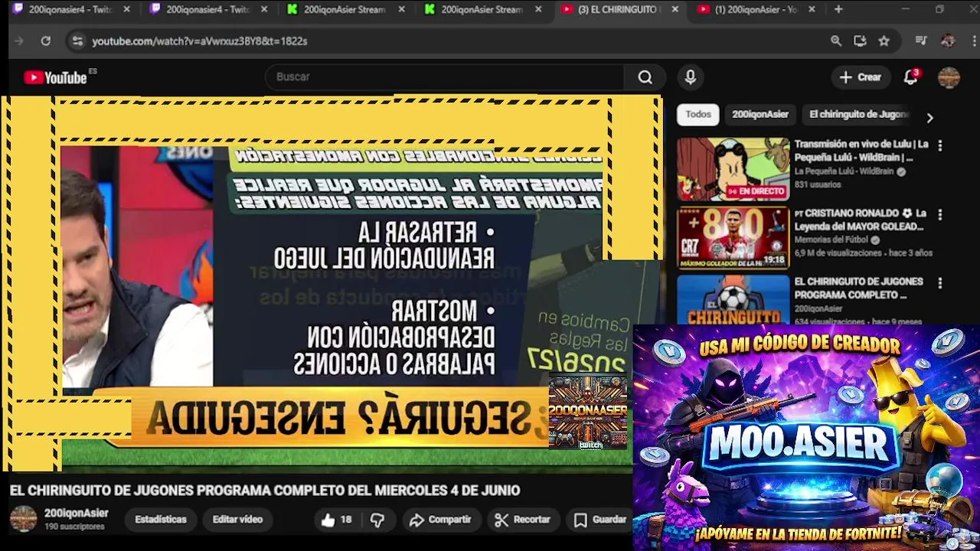Click the video title EL CHIRINGUITO DE JUGONES
The width and height of the screenshot is (980, 551).
click(265, 491)
